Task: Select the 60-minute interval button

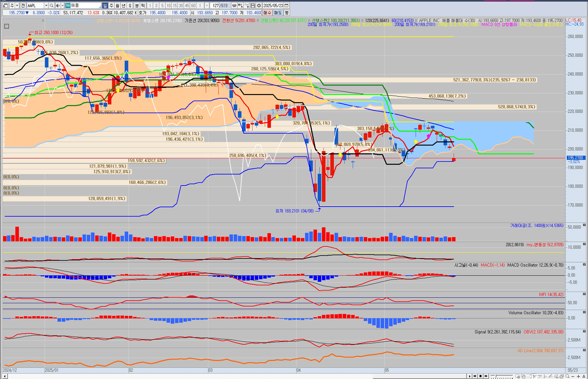Action: tap(193, 6)
